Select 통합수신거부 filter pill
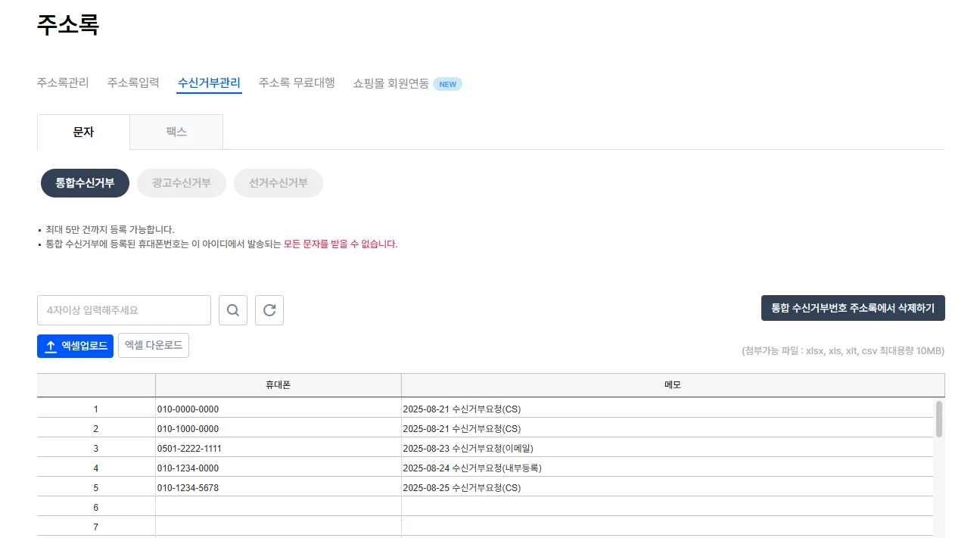 (x=85, y=183)
